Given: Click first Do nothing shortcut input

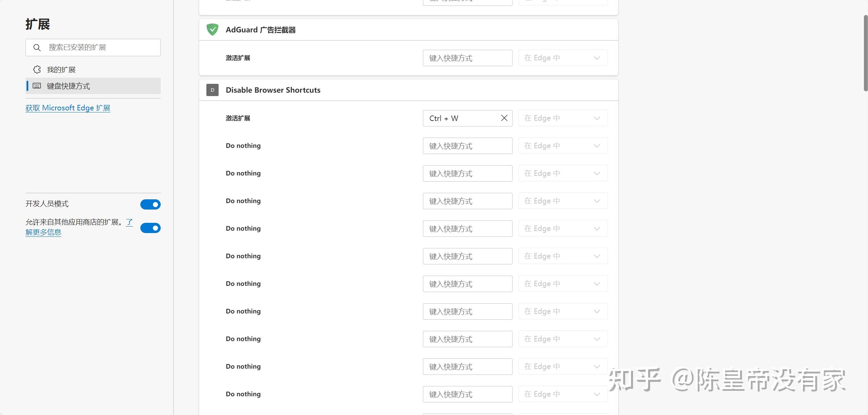Looking at the screenshot, I should tap(467, 146).
